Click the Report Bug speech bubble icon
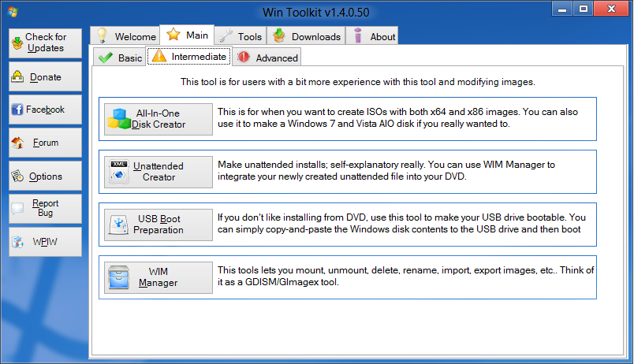634x364 pixels. [17, 209]
